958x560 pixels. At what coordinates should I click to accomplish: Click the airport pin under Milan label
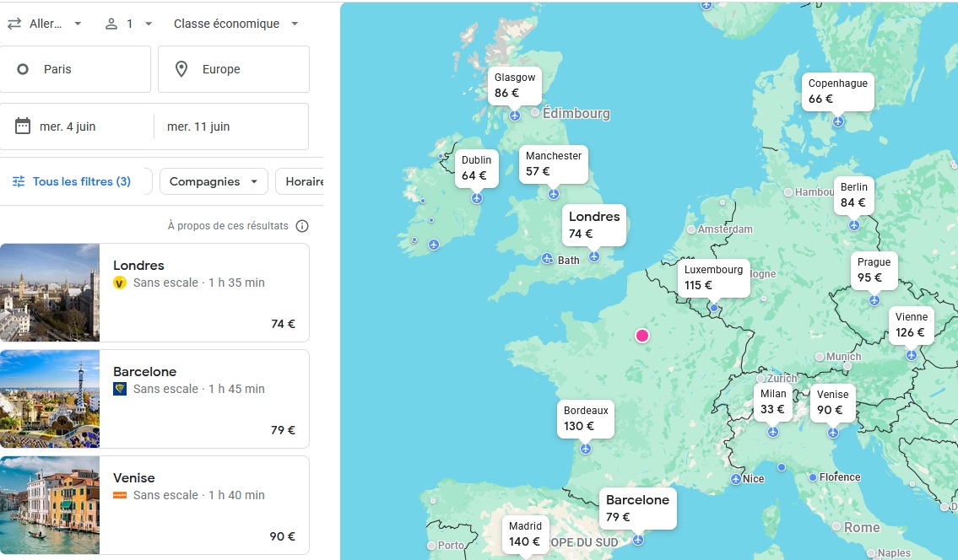(773, 432)
